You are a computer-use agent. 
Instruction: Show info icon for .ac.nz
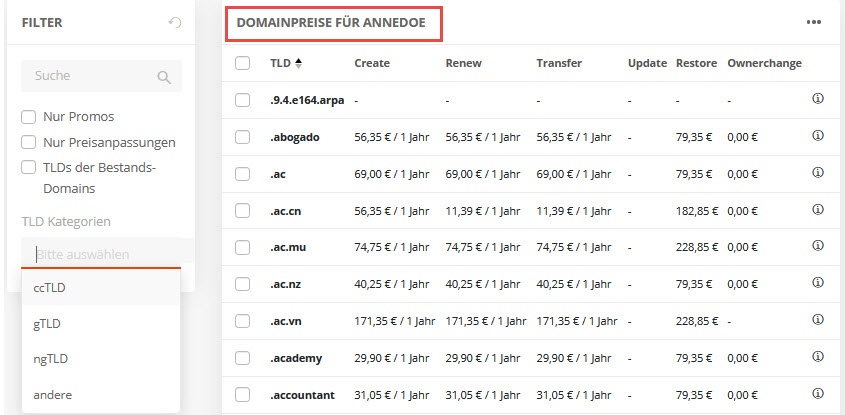pos(818,282)
